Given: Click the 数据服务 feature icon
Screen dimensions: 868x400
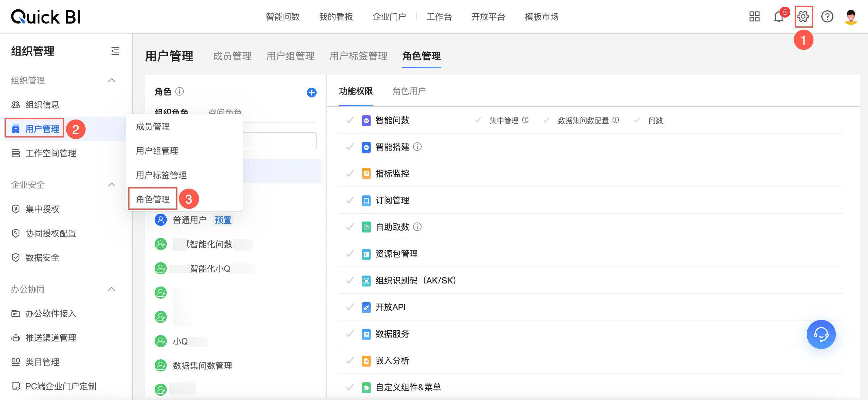Looking at the screenshot, I should [x=366, y=334].
